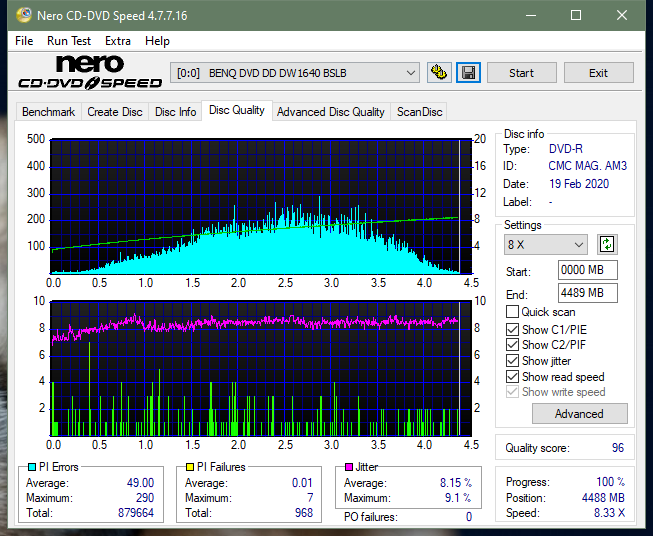Image resolution: width=653 pixels, height=536 pixels.
Task: Click the Start position 0000 MB field
Action: 587,270
